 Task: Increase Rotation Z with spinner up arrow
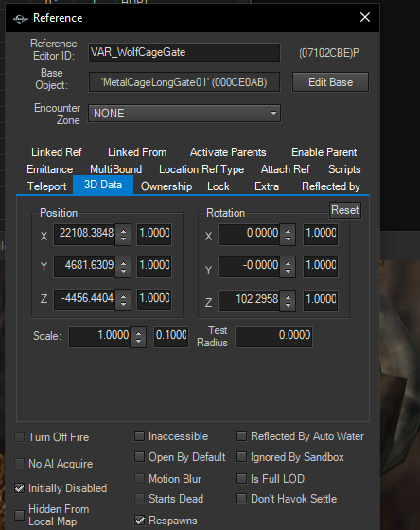(288, 297)
